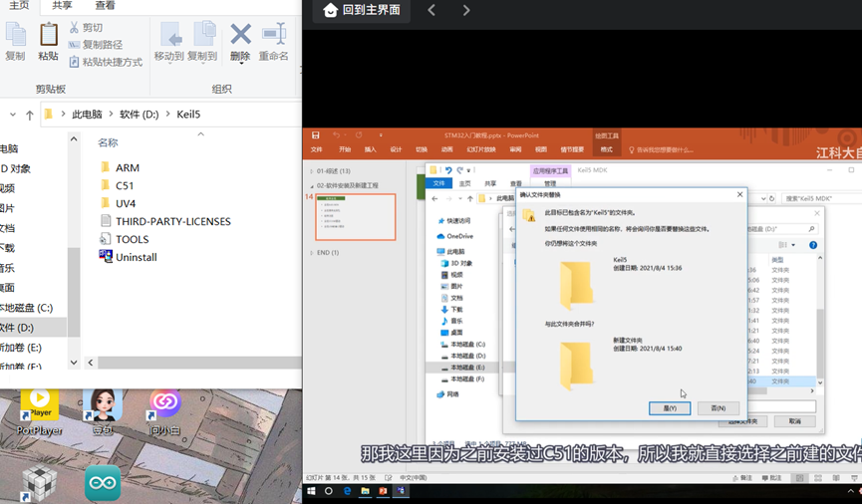862x504 pixels.
Task: Click the Windows Start button in video
Action: coord(311,491)
